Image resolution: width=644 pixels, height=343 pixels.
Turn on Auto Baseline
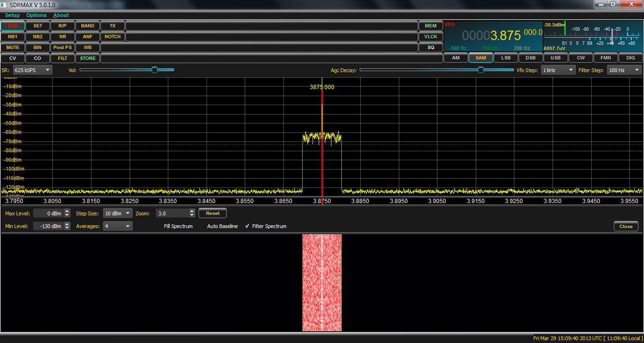(x=222, y=226)
